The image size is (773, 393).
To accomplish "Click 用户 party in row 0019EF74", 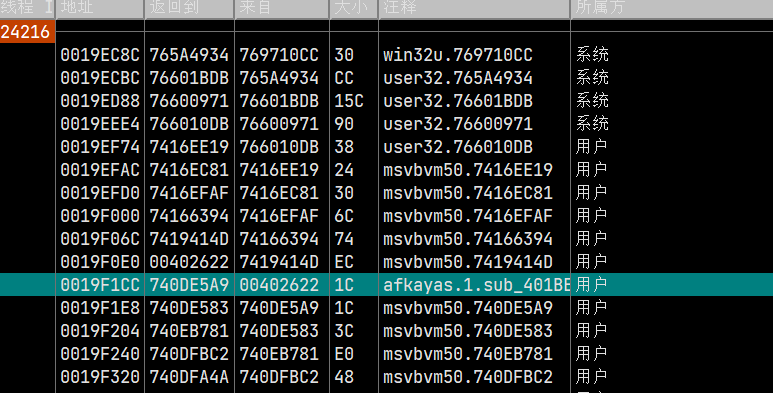I will tap(591, 147).
